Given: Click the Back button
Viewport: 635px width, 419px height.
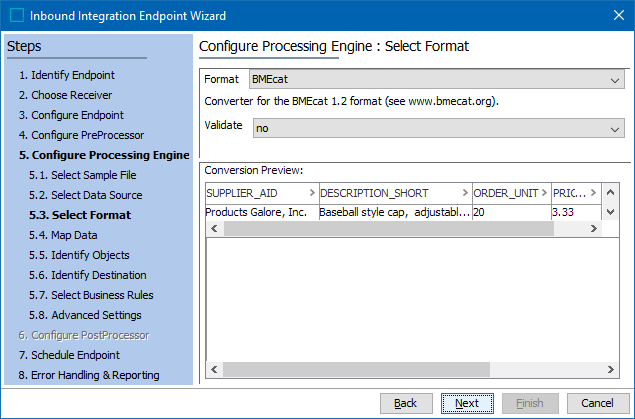Looking at the screenshot, I should click(405, 403).
